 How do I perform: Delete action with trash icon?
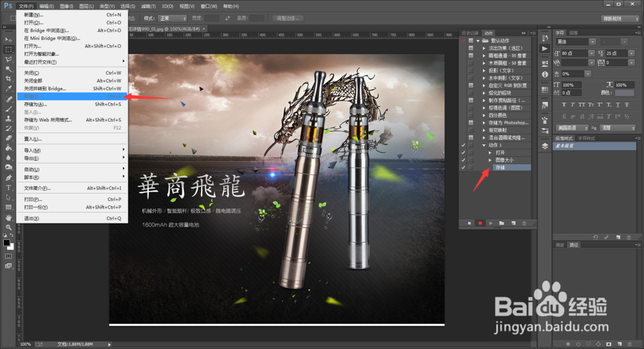coord(524,223)
